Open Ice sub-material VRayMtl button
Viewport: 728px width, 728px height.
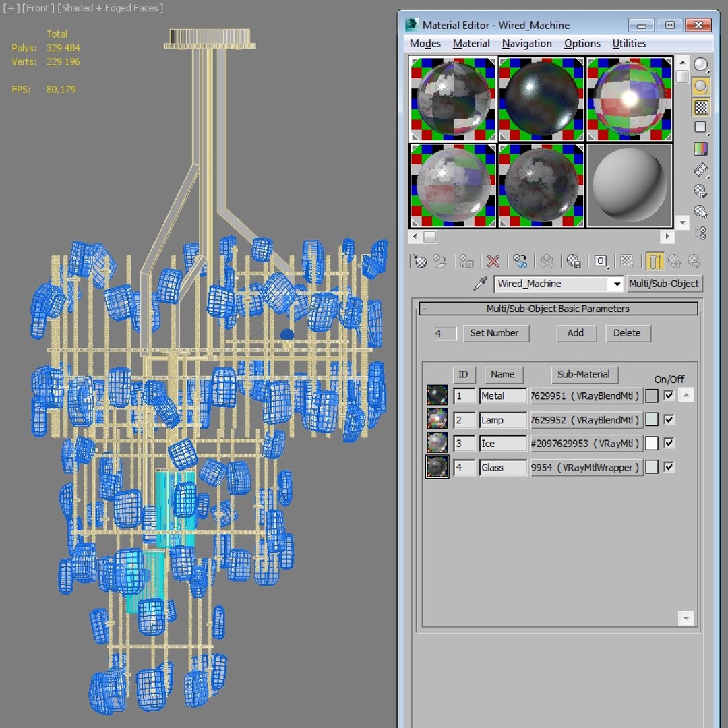[586, 444]
